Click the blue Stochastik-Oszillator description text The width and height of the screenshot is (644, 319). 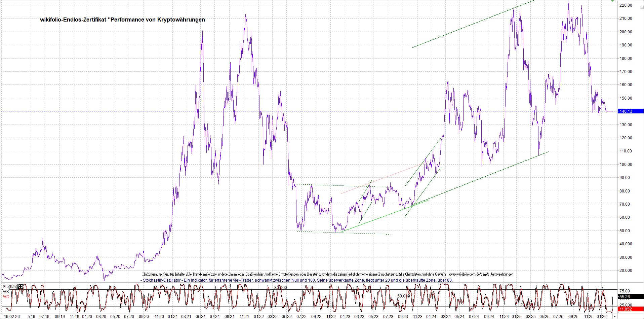coord(296,280)
